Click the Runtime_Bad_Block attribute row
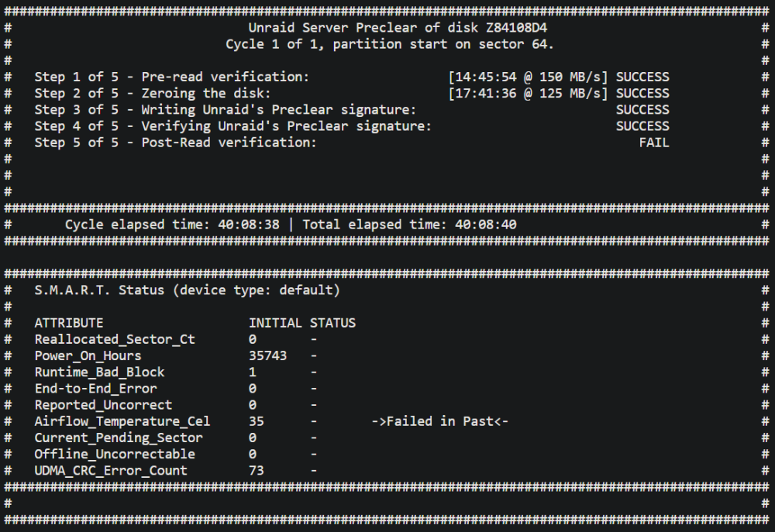 click(176, 372)
